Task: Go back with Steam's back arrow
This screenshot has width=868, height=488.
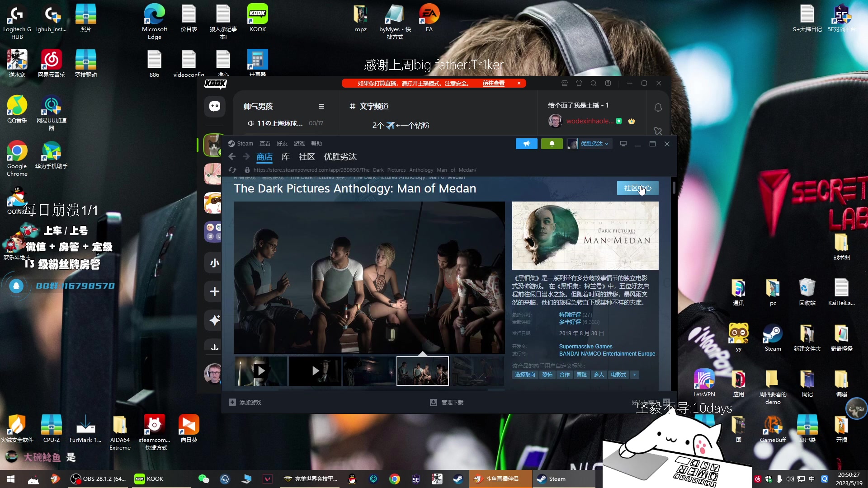Action: click(232, 156)
